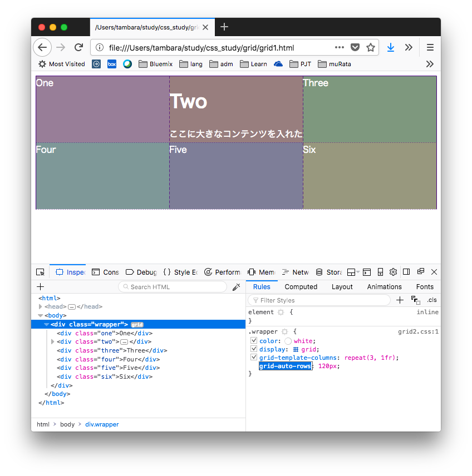Show more toolbar items via double chevron
This screenshot has width=472, height=476.
pos(409,47)
